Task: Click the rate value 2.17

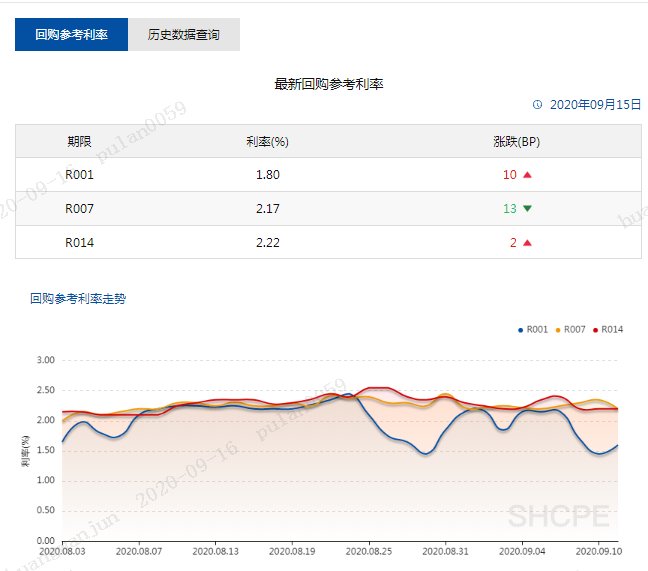Action: pyautogui.click(x=268, y=208)
